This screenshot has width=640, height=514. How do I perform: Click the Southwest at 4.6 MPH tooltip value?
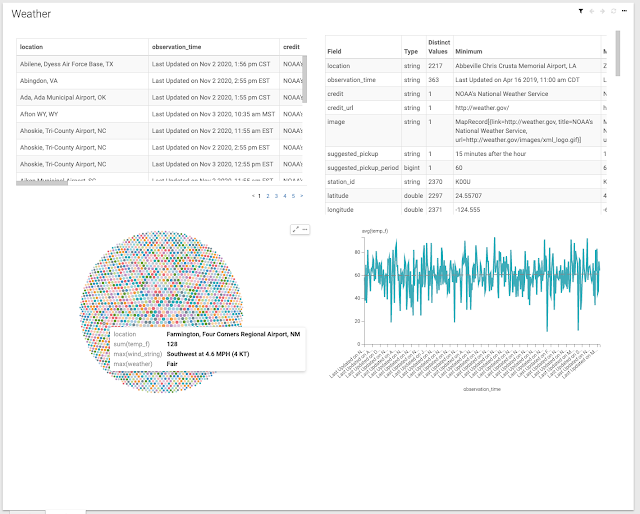208,354
